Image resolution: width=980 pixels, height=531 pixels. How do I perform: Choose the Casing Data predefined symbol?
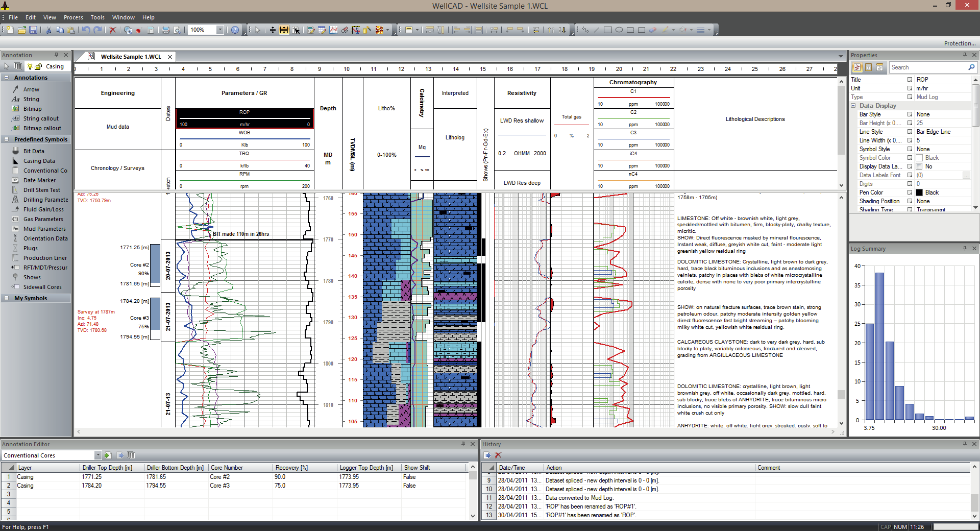pyautogui.click(x=39, y=161)
